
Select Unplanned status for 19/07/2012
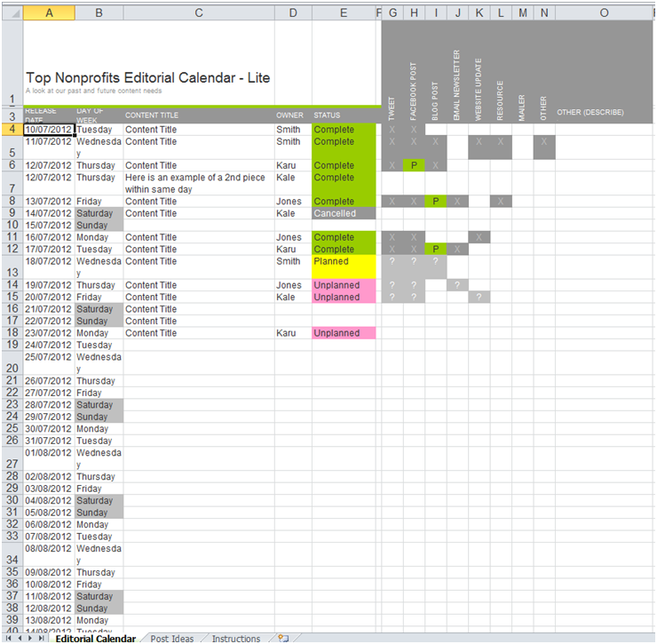point(344,285)
